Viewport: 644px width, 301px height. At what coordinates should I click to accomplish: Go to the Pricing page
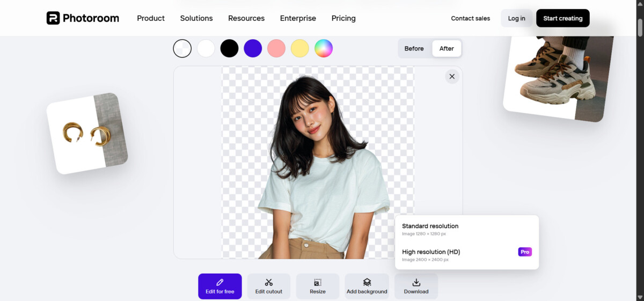coord(343,18)
